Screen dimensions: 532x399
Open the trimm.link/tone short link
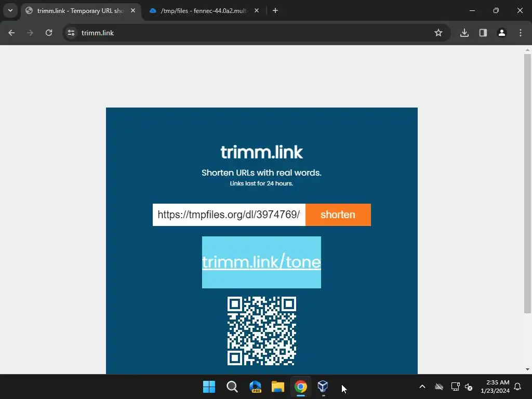pyautogui.click(x=261, y=262)
